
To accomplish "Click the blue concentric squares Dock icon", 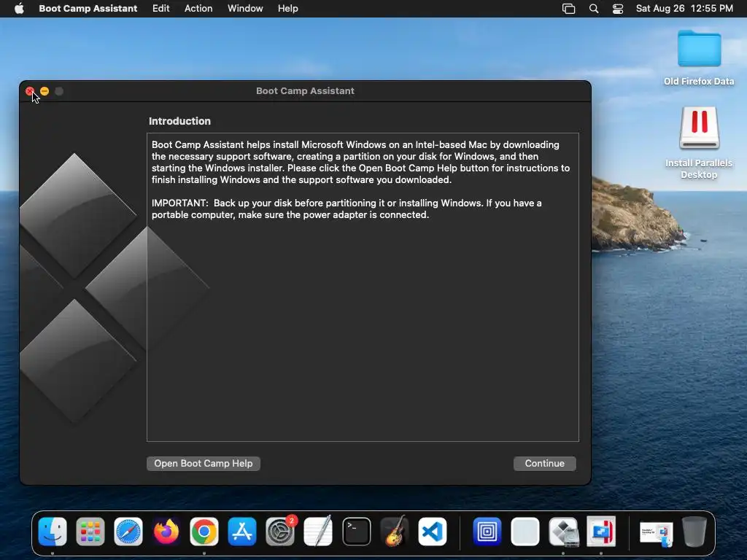I will click(487, 532).
